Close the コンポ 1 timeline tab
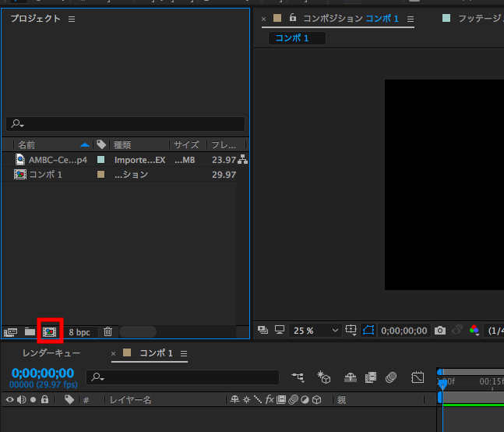 click(x=113, y=353)
